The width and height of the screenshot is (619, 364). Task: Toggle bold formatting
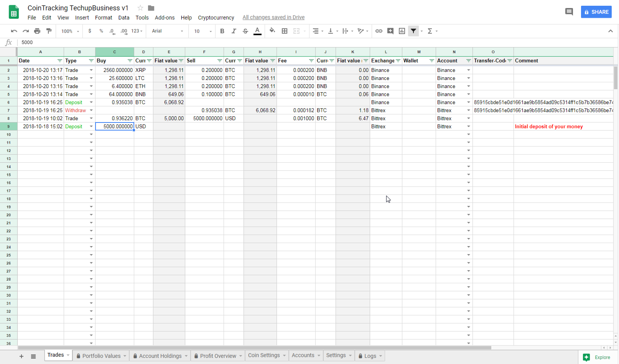click(x=222, y=31)
